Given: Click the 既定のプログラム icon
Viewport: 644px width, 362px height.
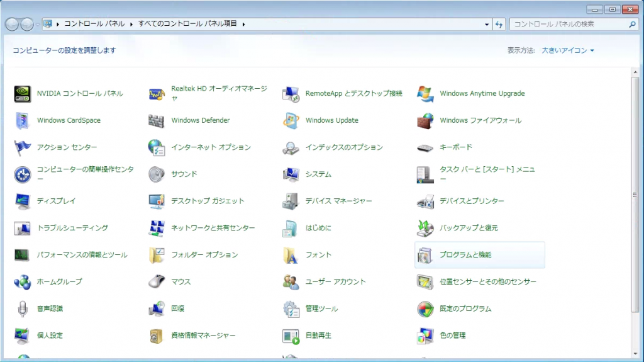Looking at the screenshot, I should pos(425,308).
